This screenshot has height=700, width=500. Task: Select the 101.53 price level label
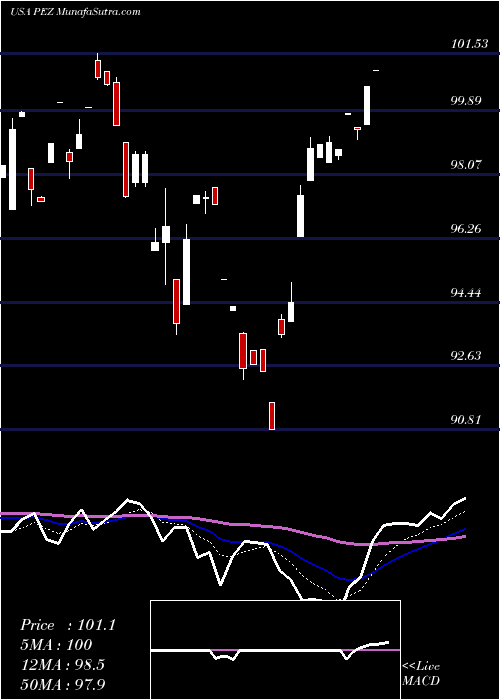[469, 44]
